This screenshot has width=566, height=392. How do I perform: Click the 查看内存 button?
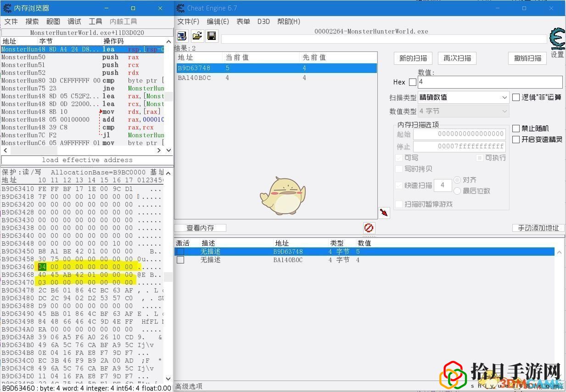pos(200,228)
